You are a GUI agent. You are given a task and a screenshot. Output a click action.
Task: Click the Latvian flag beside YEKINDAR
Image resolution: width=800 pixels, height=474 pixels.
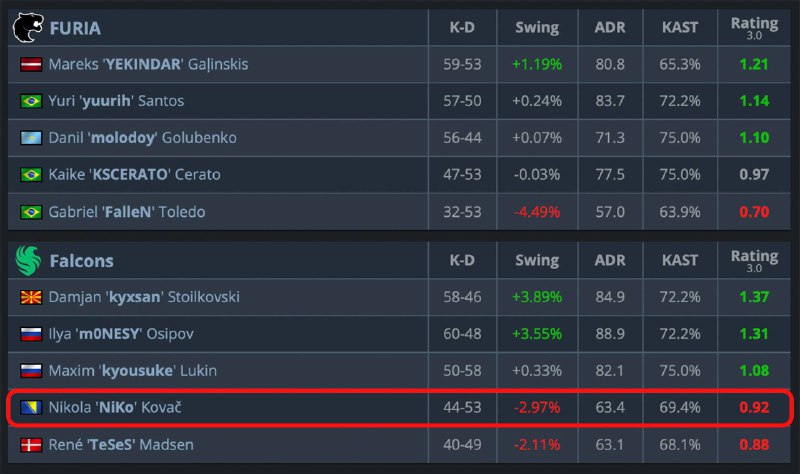[31, 65]
